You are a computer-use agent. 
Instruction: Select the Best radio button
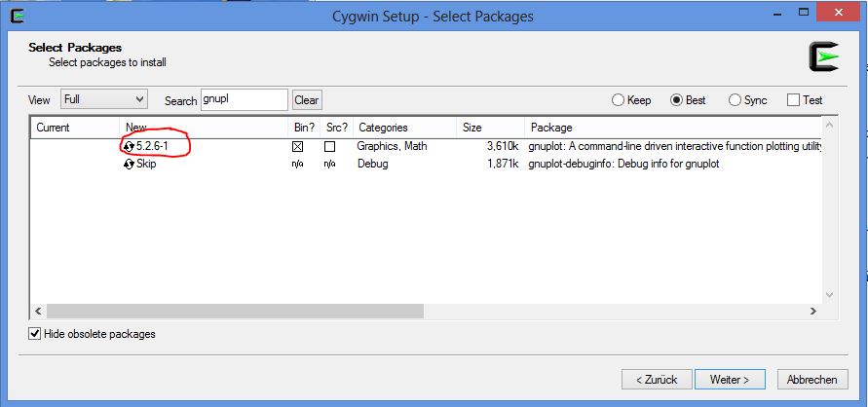pyautogui.click(x=676, y=100)
